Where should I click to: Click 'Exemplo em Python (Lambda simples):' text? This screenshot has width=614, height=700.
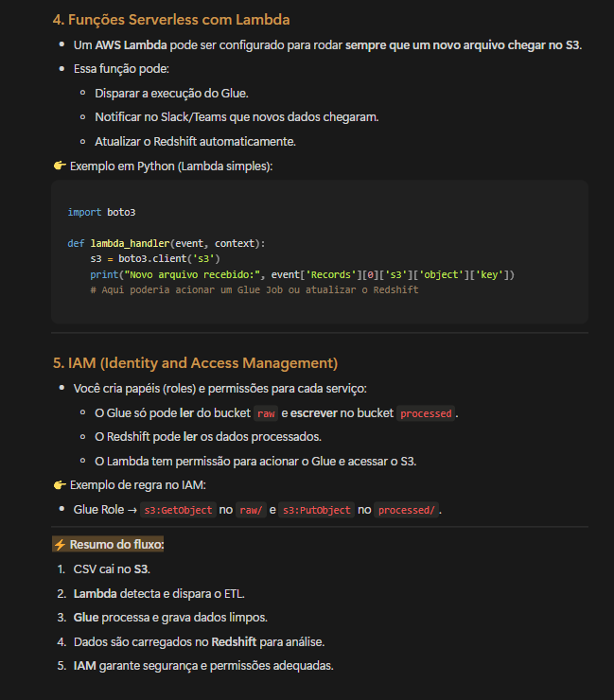point(171,166)
